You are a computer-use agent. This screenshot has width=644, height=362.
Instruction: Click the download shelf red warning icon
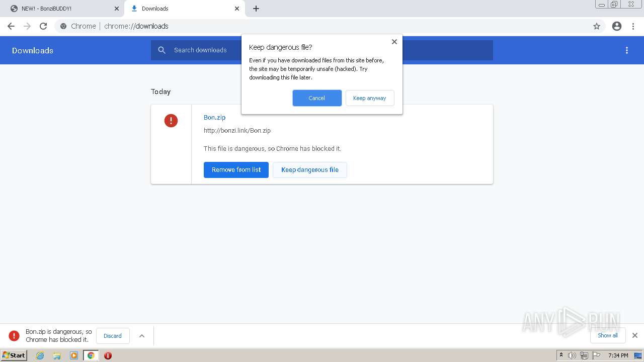coord(15,335)
